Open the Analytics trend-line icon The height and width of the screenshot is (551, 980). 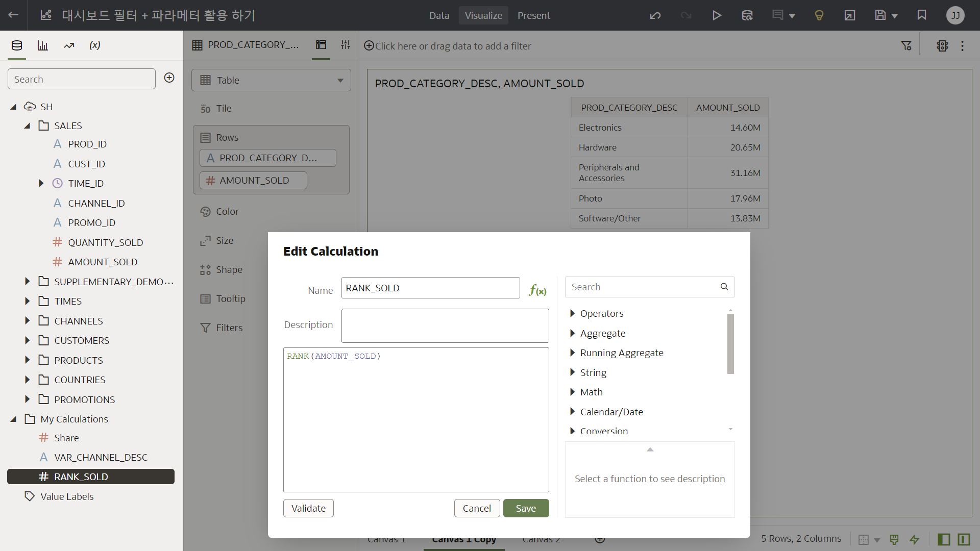69,45
